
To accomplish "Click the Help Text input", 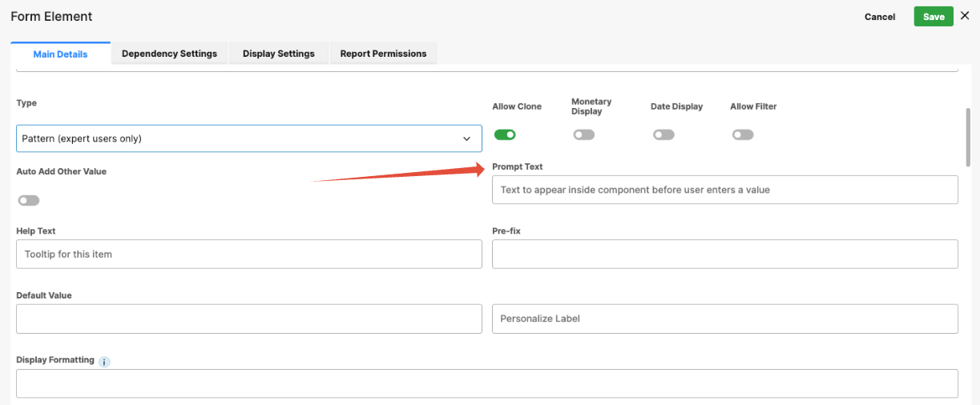I will click(x=249, y=254).
